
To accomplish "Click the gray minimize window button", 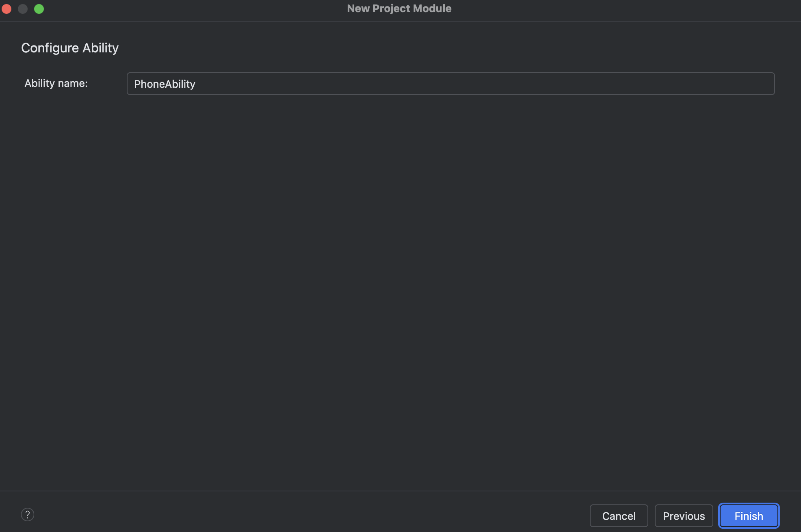I will click(23, 9).
